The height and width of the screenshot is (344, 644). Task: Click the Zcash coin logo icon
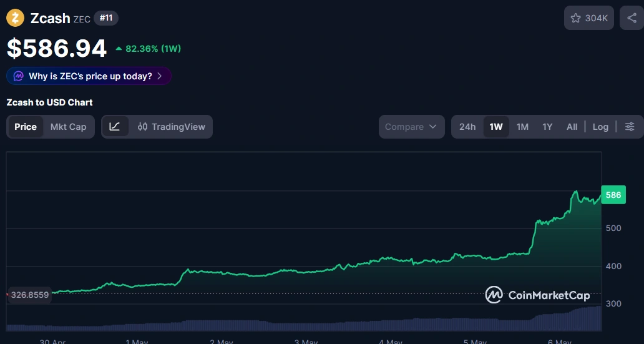pyautogui.click(x=15, y=18)
